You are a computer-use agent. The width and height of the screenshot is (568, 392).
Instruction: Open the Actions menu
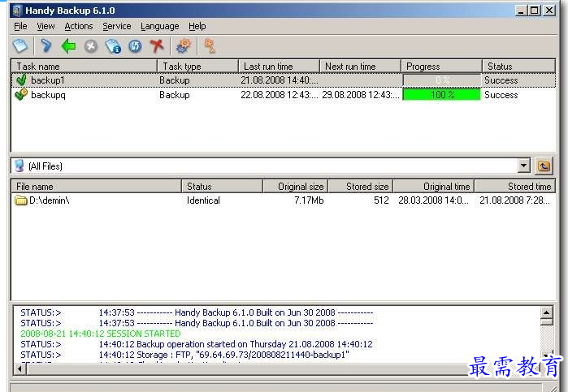(79, 27)
